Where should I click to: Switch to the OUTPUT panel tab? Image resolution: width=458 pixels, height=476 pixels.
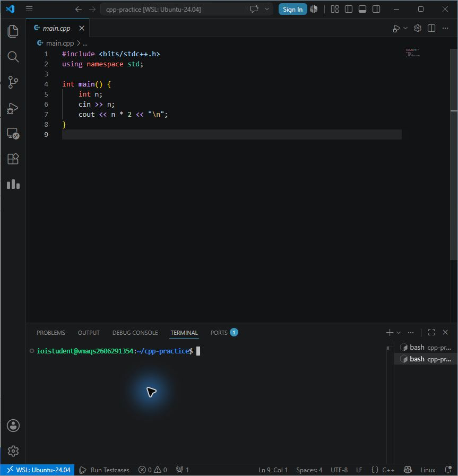[x=89, y=333]
